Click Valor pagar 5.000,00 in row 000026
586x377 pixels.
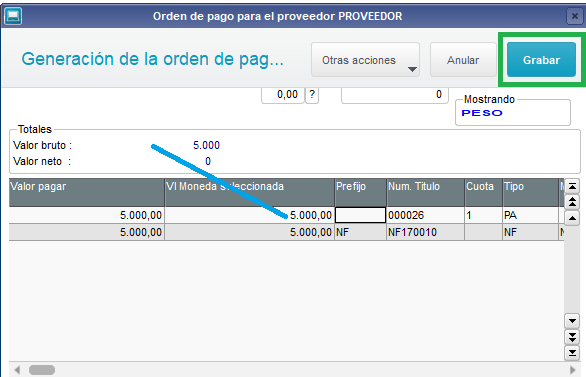[x=87, y=215]
